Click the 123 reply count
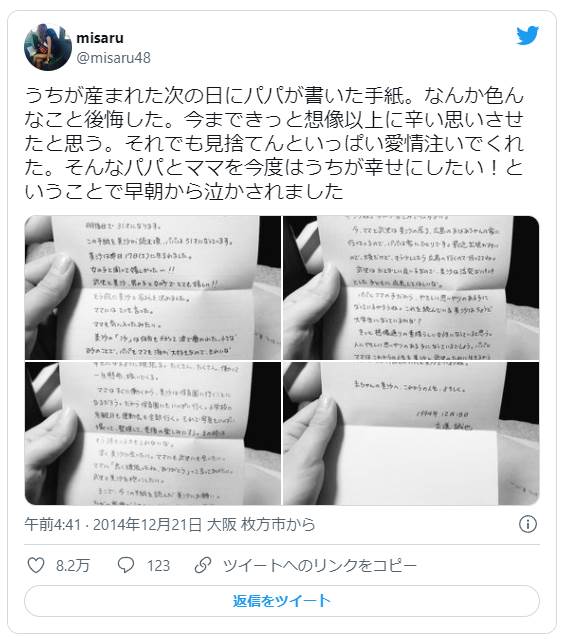This screenshot has width=562, height=639. click(x=158, y=565)
